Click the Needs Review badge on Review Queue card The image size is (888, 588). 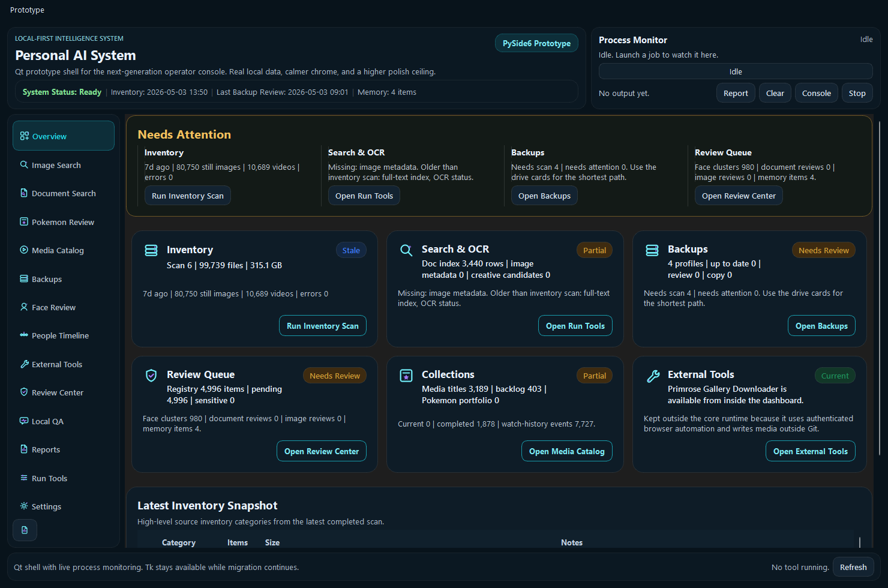tap(334, 376)
